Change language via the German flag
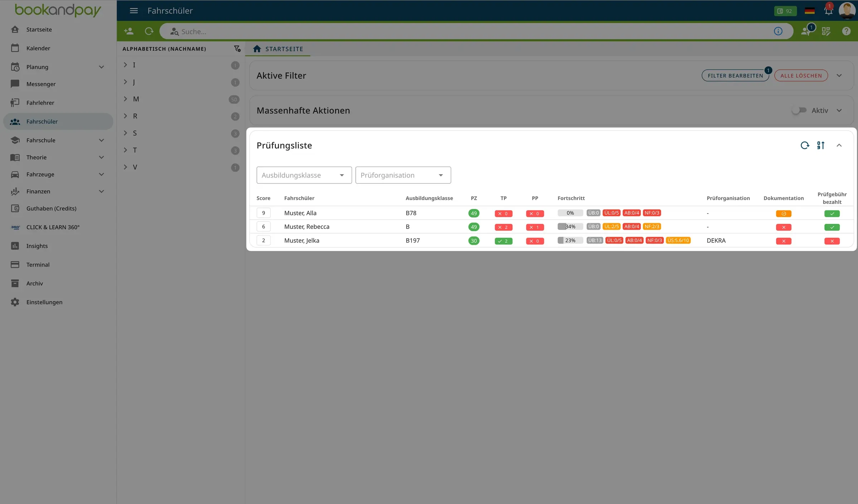 pyautogui.click(x=809, y=11)
